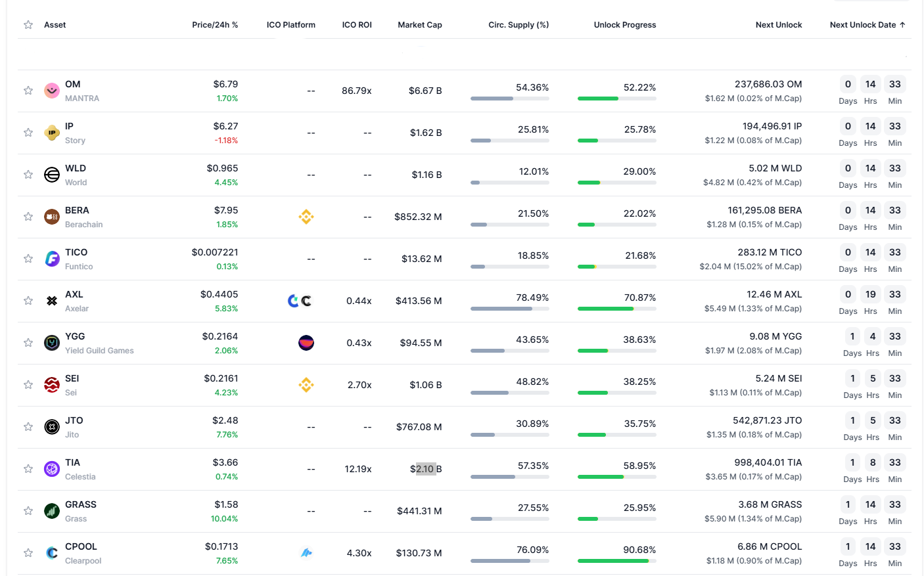The height and width of the screenshot is (576, 924).
Task: Click the SEI red logo
Action: tap(52, 385)
